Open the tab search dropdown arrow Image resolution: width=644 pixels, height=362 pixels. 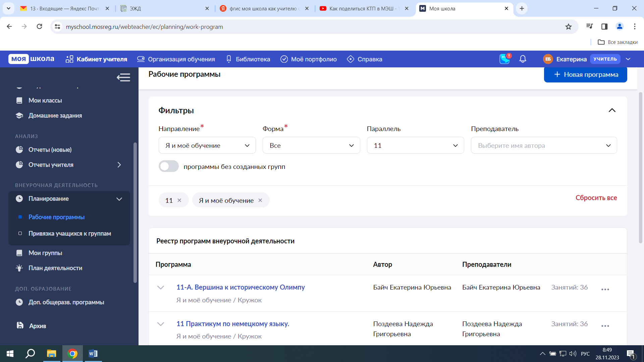pyautogui.click(x=8, y=8)
